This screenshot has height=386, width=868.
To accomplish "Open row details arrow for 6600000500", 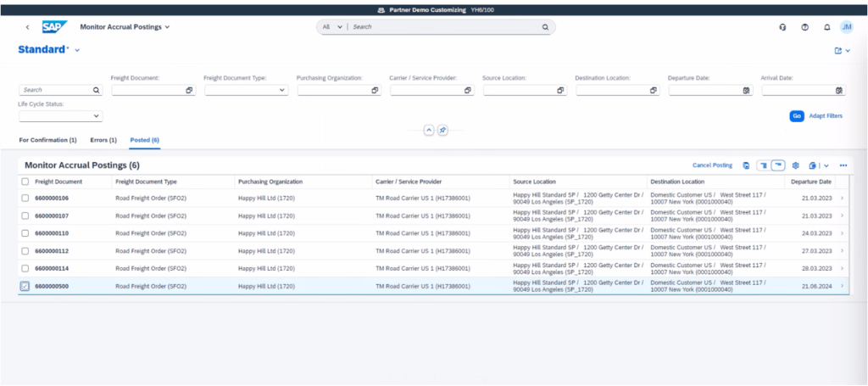I will pyautogui.click(x=842, y=286).
